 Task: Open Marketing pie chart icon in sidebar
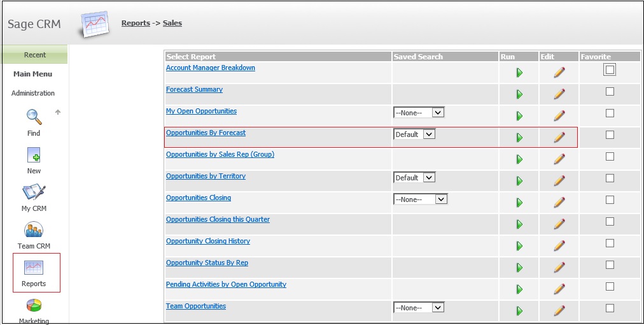click(x=34, y=305)
